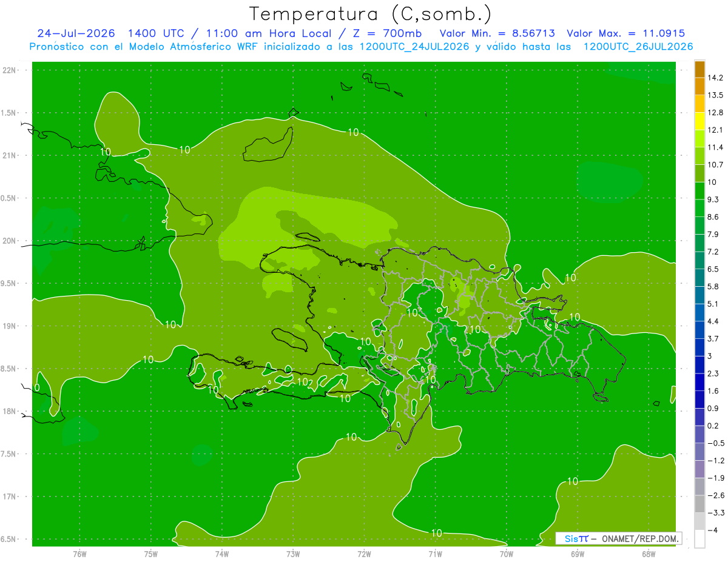728x562 pixels.
Task: Pick the green swatch between 9.3 and 8.6
Action: click(699, 208)
